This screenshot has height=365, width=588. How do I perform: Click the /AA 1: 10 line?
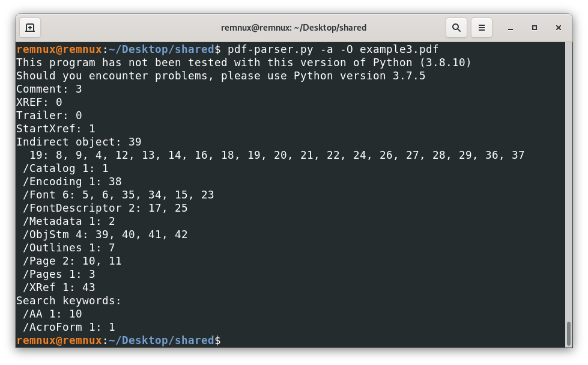[52, 314]
